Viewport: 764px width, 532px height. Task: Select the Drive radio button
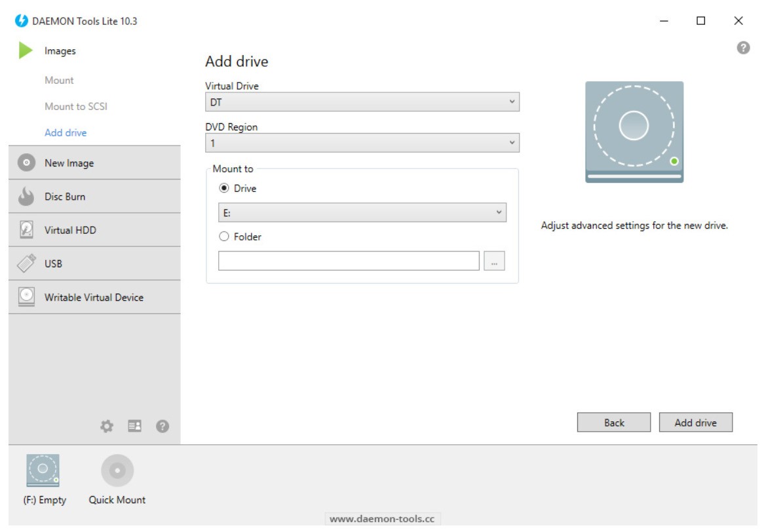pos(225,190)
